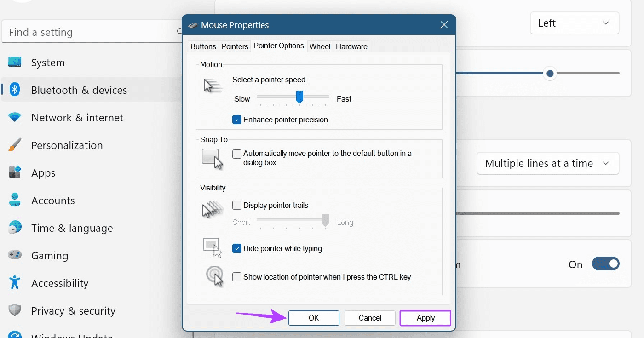Click the pointer trails icon
The height and width of the screenshot is (338, 644).
tap(213, 209)
